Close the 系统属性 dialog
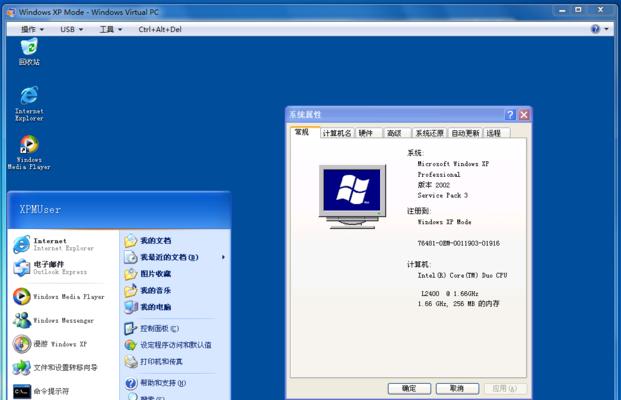 point(524,115)
